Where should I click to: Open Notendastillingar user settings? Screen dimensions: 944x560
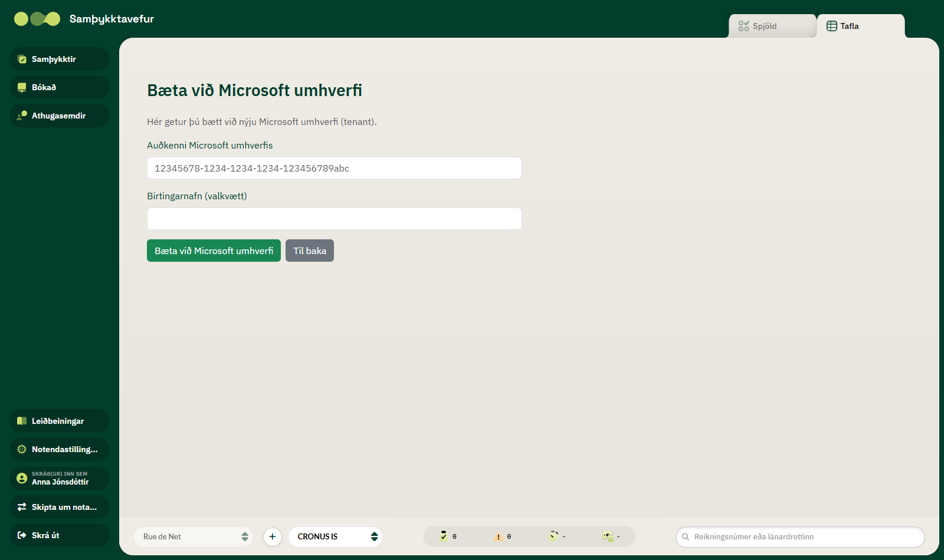pyautogui.click(x=60, y=449)
